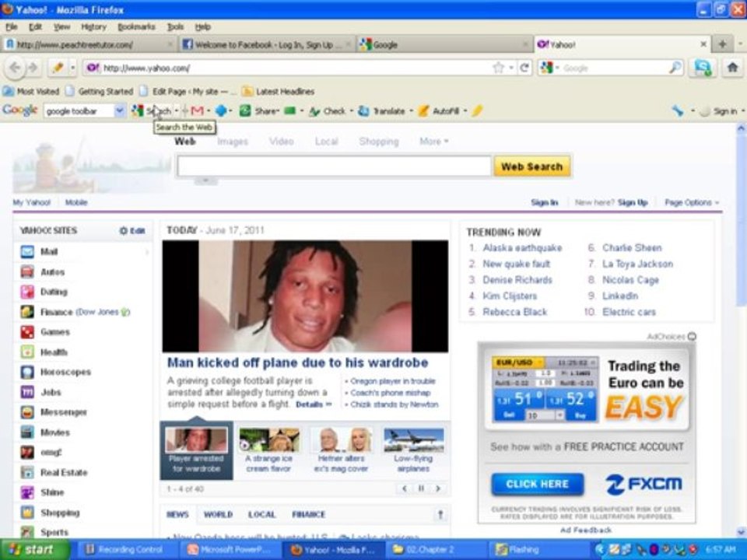Bookmark page with the star icon
747x560 pixels.
point(498,68)
